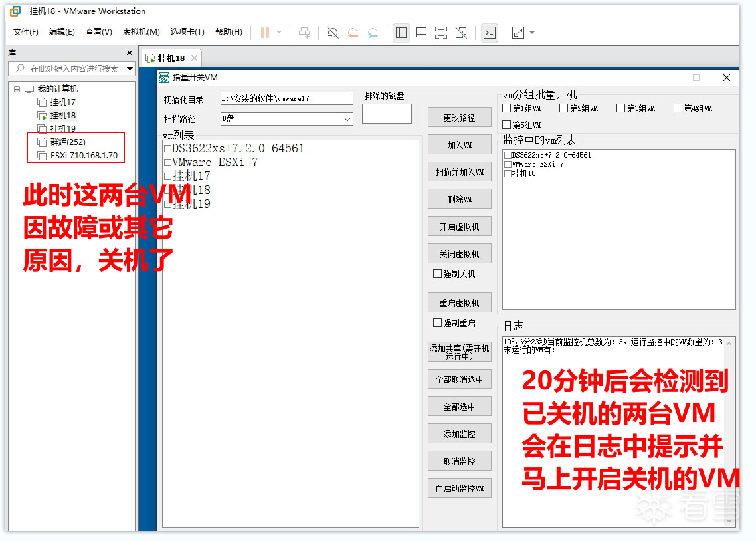Open the 虚拟机(M) menu
The width and height of the screenshot is (756, 541).
(x=142, y=32)
